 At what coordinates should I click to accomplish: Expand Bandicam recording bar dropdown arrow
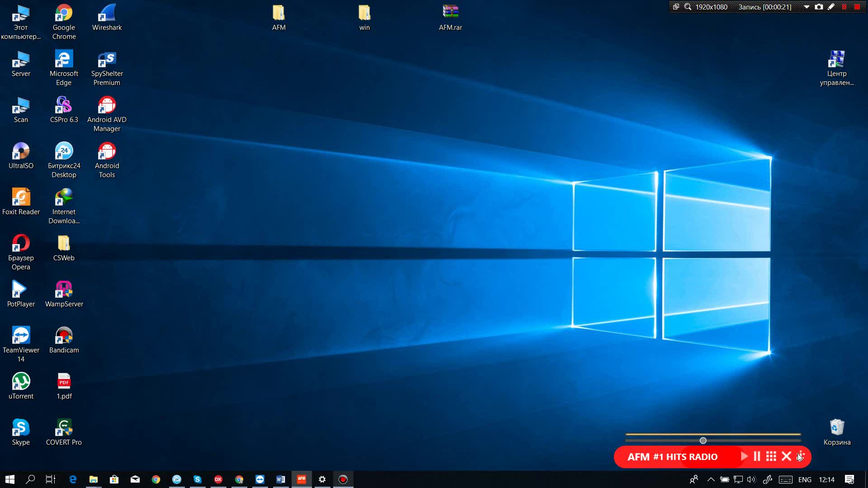(x=807, y=7)
